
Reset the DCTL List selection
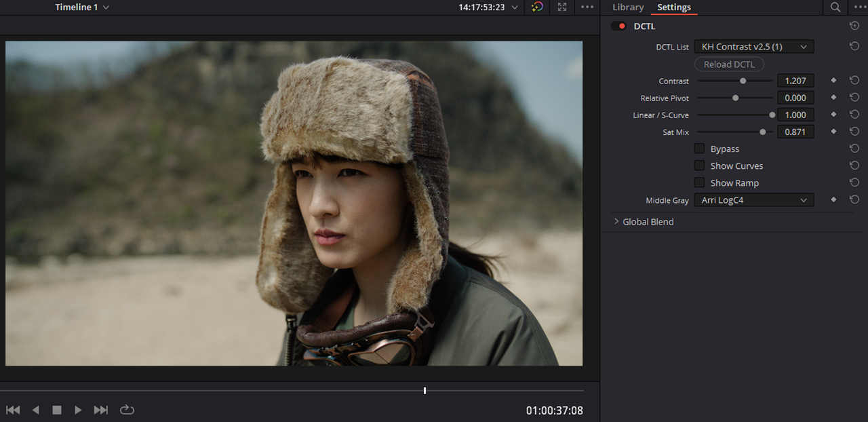point(854,47)
